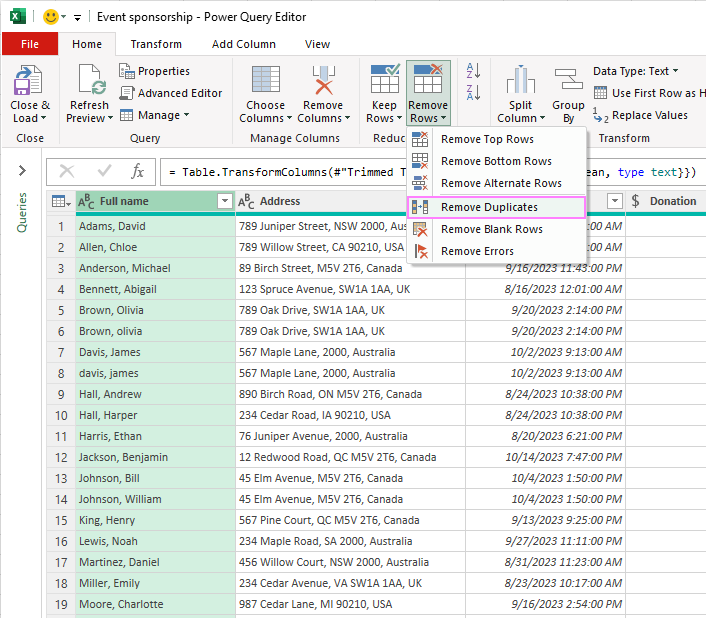Open the Advanced Editor
Image resolution: width=706 pixels, height=618 pixels.
[x=171, y=93]
